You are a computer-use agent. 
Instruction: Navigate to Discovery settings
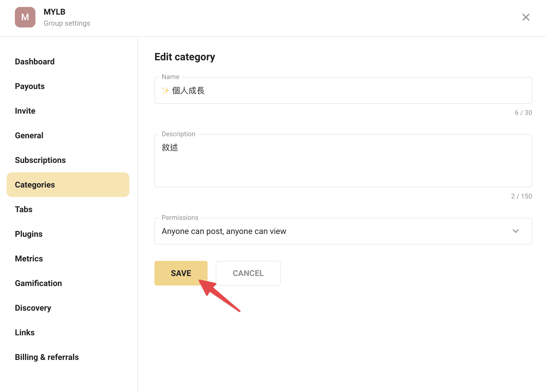point(33,308)
